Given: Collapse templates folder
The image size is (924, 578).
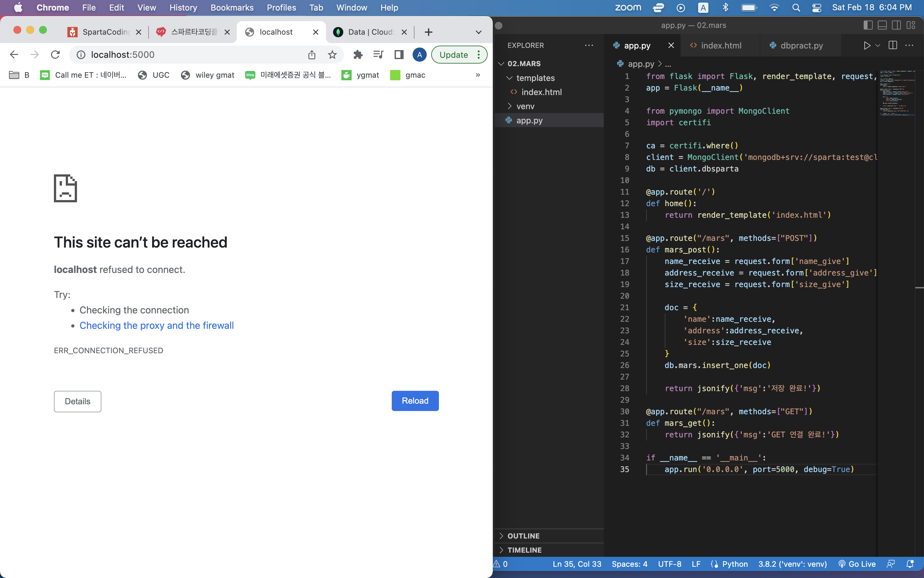Looking at the screenshot, I should coord(509,78).
